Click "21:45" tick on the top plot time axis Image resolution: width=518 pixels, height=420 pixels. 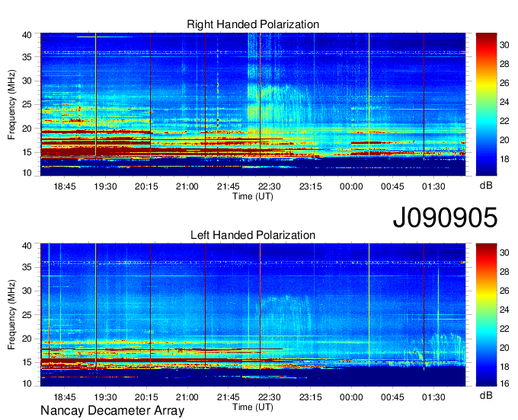(x=229, y=186)
